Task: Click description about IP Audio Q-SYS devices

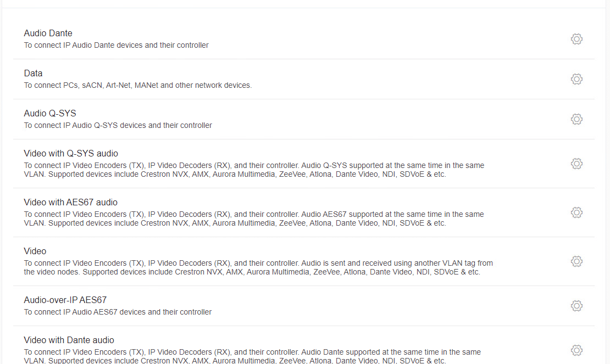Action: 118,125
